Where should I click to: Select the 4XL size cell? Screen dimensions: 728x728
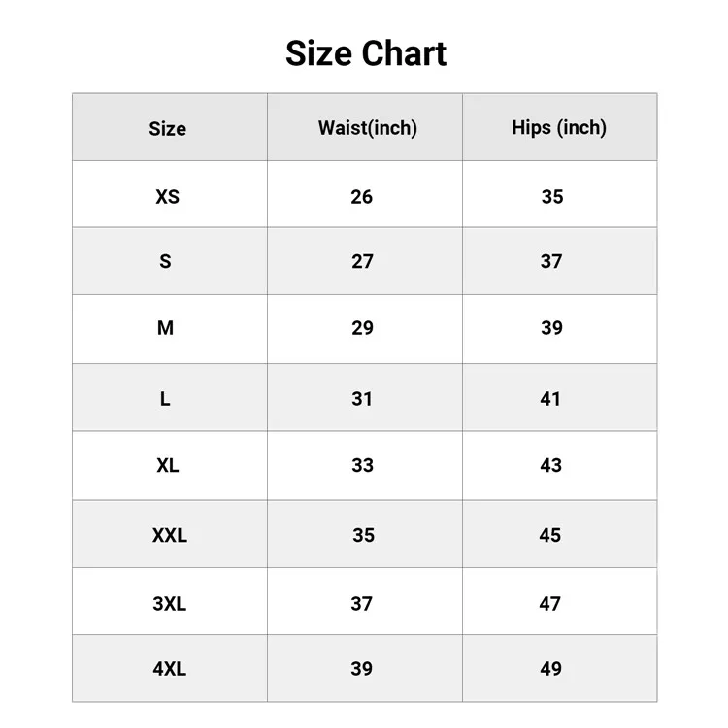(x=169, y=669)
